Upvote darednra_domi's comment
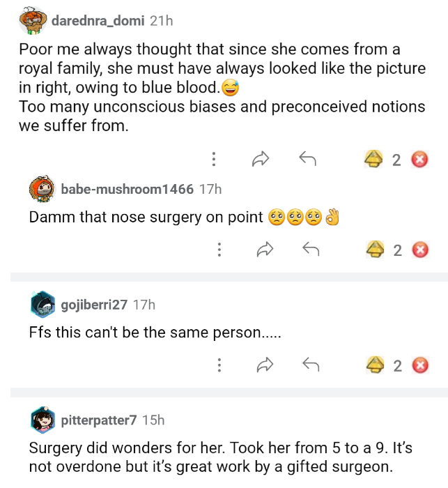 [374, 160]
